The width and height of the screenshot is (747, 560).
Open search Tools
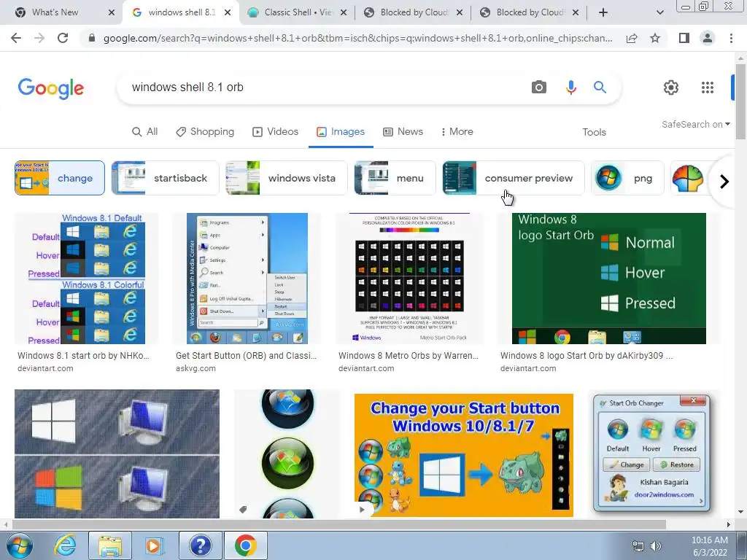point(594,133)
